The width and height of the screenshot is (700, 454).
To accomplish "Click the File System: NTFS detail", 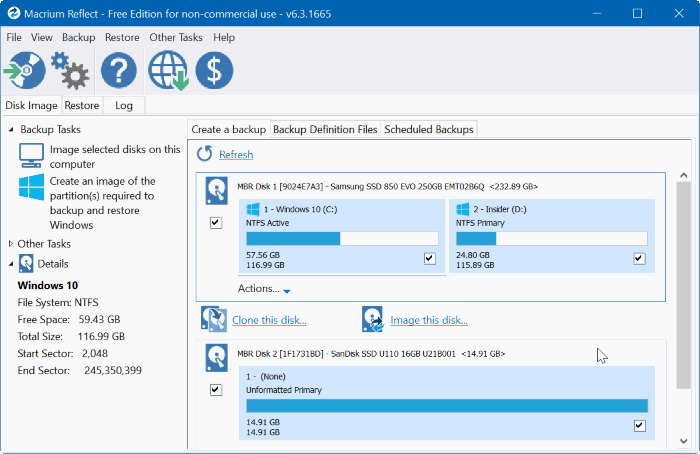I will click(58, 303).
